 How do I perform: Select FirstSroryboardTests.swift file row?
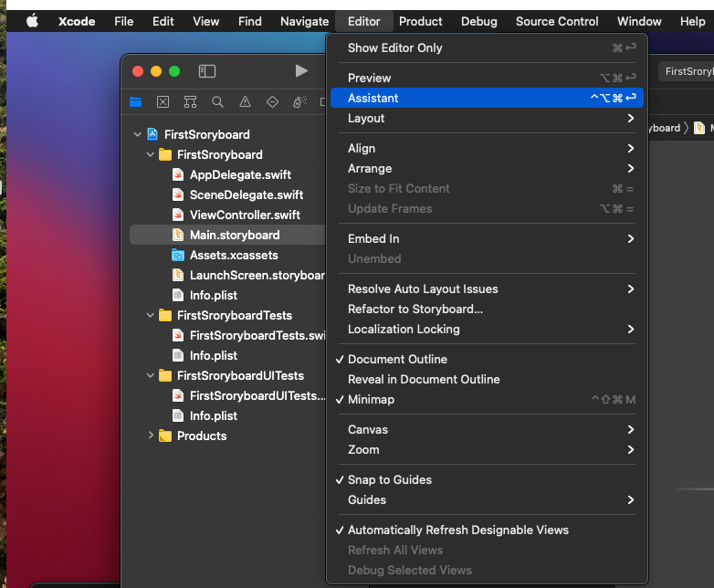227,335
